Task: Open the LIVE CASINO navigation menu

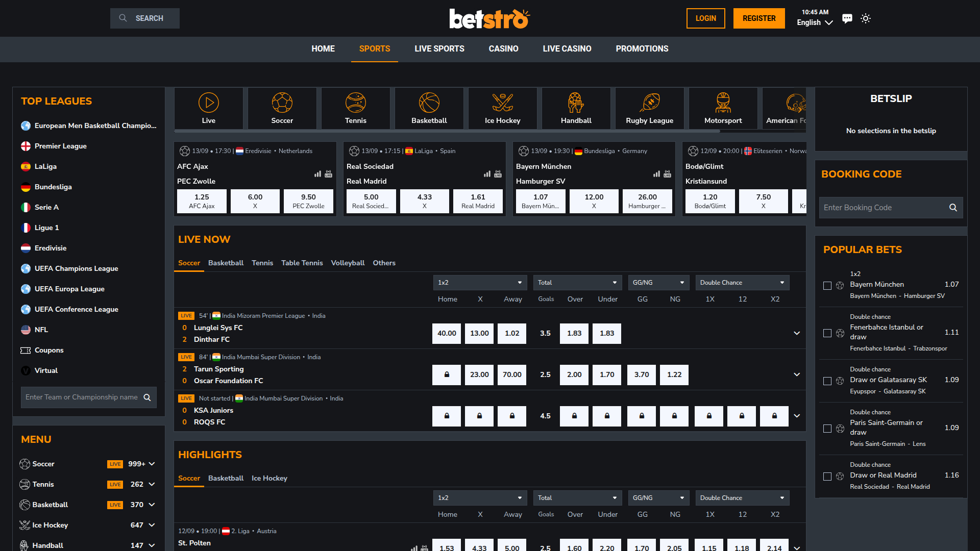Action: (567, 49)
